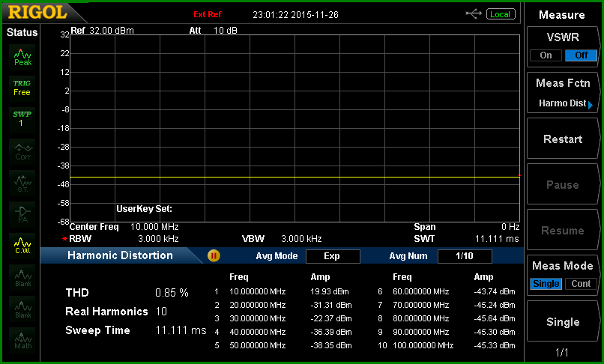Click the THD 0.85 % value
This screenshot has height=364, width=604.
point(172,293)
